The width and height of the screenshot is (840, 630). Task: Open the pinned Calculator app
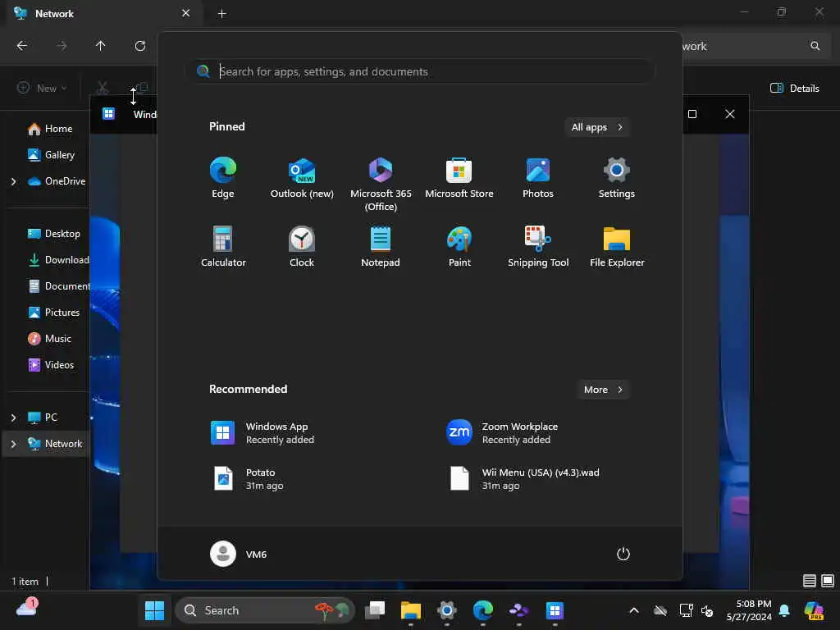pyautogui.click(x=223, y=247)
